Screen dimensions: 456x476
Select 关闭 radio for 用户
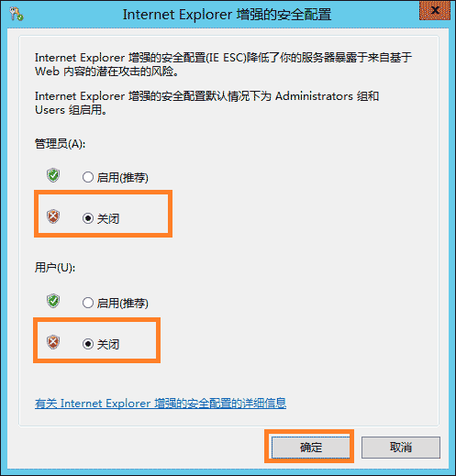pyautogui.click(x=88, y=344)
